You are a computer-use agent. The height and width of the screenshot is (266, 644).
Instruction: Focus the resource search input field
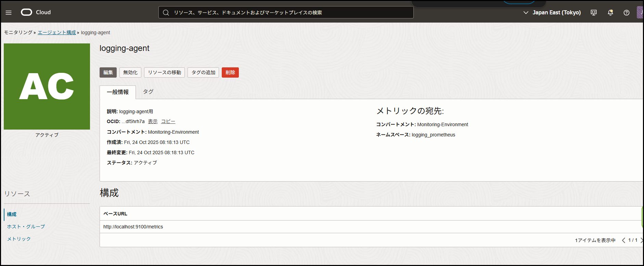(291, 13)
